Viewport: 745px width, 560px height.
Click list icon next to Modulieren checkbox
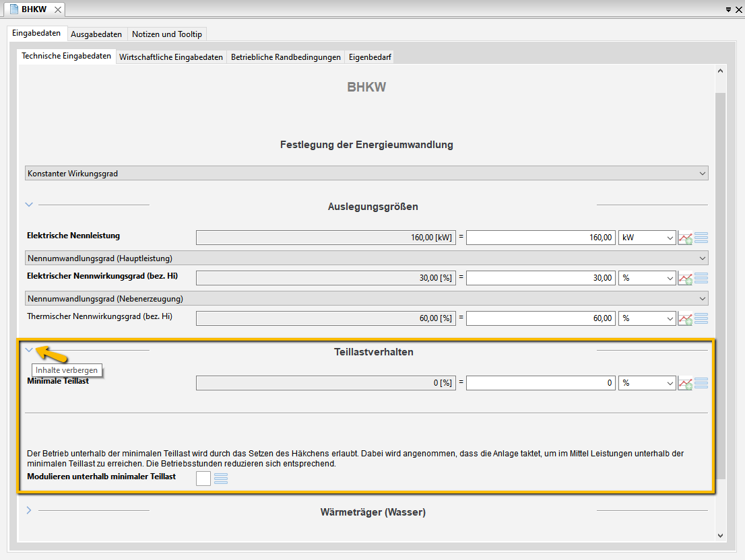point(221,479)
